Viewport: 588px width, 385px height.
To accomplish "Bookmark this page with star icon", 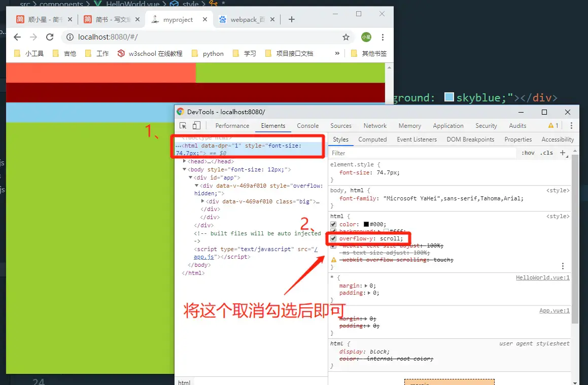I will tap(346, 37).
